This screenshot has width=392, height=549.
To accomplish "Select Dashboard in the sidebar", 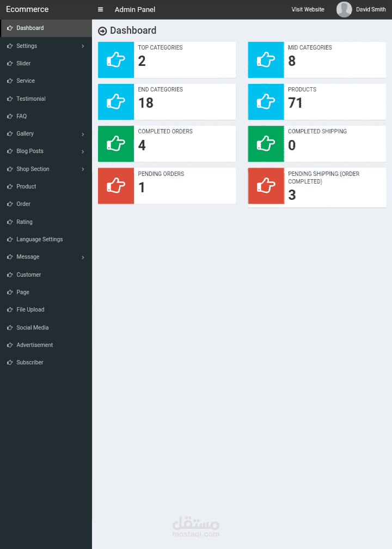I will click(46, 28).
